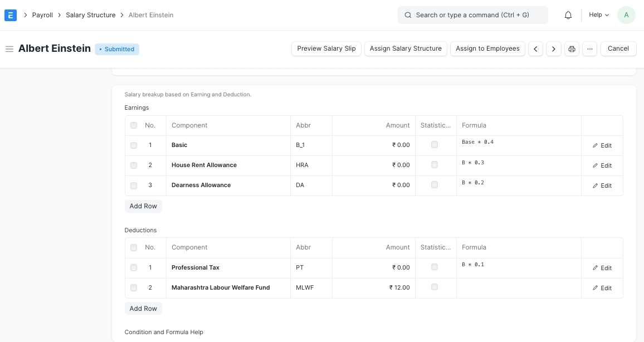Focus the search command bar
Screen dimensions: 644x342
coord(472,15)
